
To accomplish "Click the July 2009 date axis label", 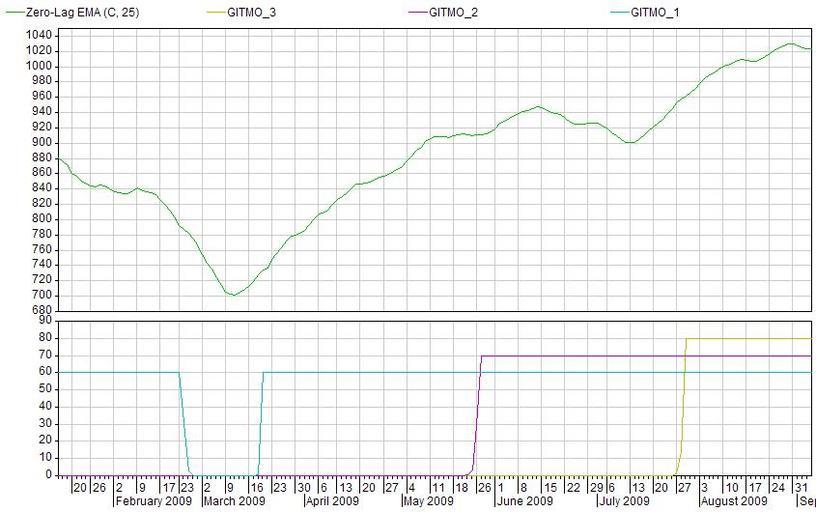I will click(x=622, y=501).
